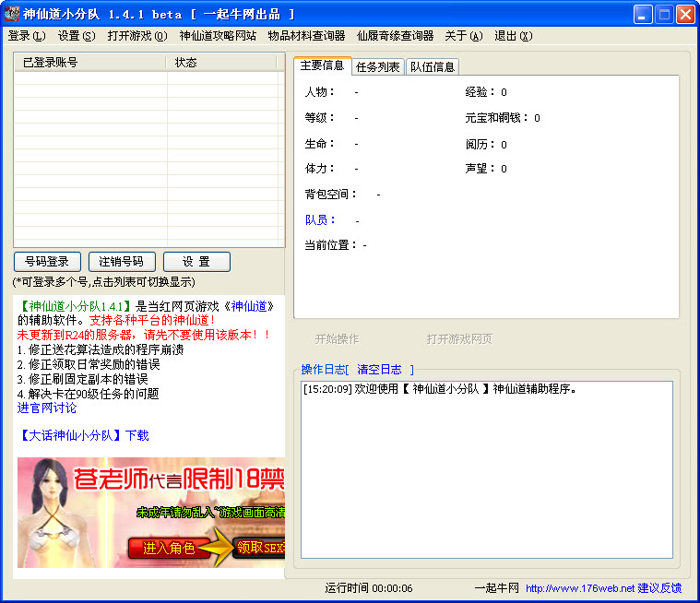Switch to the 任务列表 tab
This screenshot has width=700, height=603.
coord(378,67)
